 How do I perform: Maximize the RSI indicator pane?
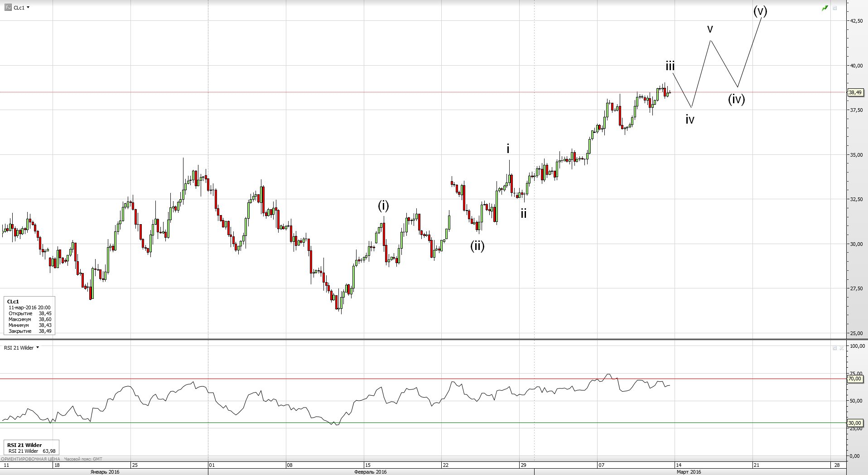coord(834,348)
